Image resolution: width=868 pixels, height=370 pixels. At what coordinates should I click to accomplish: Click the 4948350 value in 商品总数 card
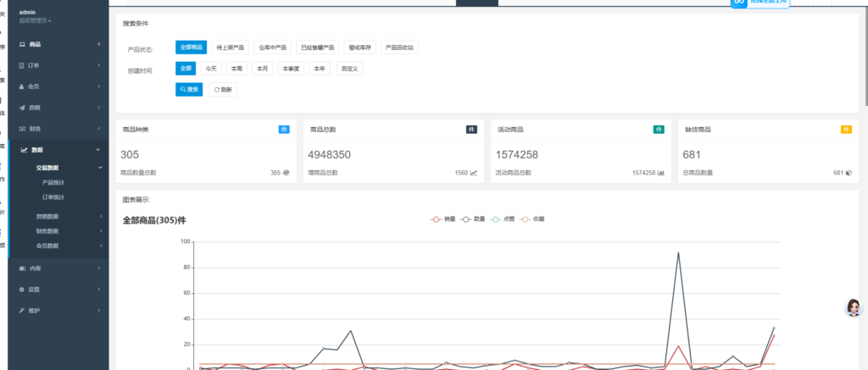coord(330,154)
